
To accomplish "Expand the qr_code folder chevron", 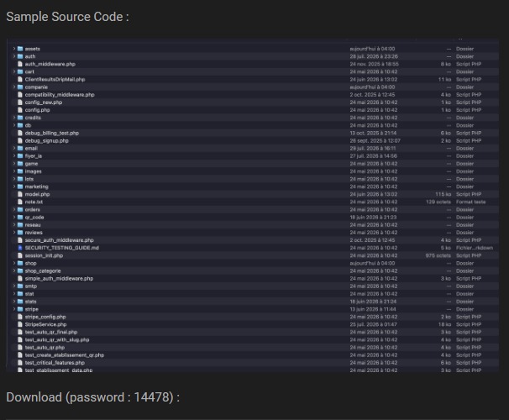I will 14,218.
